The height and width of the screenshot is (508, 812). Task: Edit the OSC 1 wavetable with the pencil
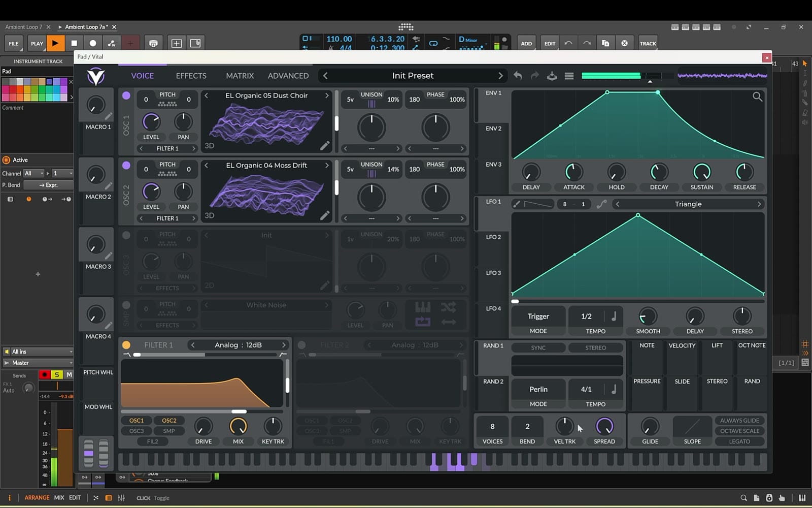tap(325, 146)
